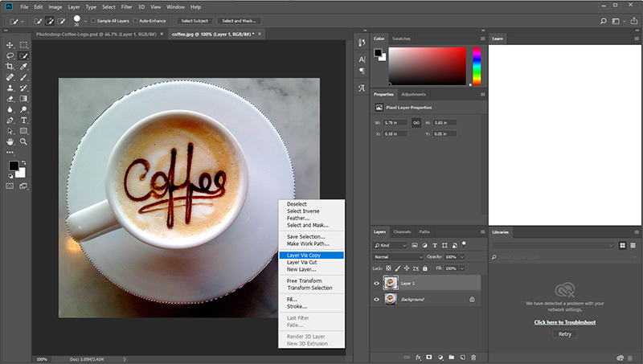Screen dimensions: 643x364
Task: Hide Layer 1 using eye icon
Action: [377, 283]
